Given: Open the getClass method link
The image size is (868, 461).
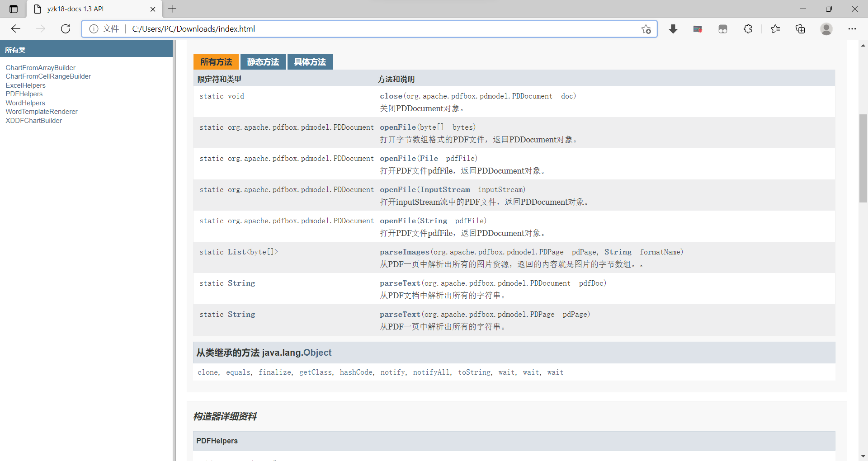Looking at the screenshot, I should click(315, 372).
